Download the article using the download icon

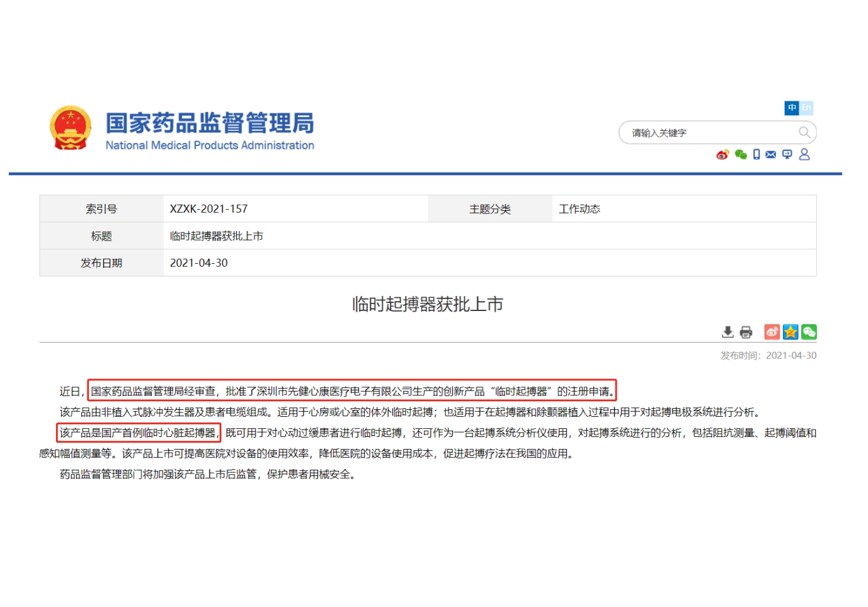tap(728, 332)
